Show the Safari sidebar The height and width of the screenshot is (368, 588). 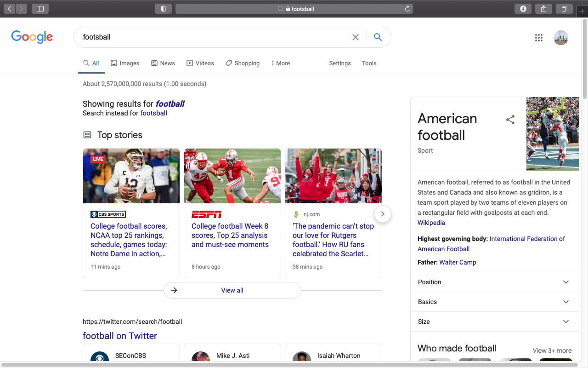[x=40, y=8]
